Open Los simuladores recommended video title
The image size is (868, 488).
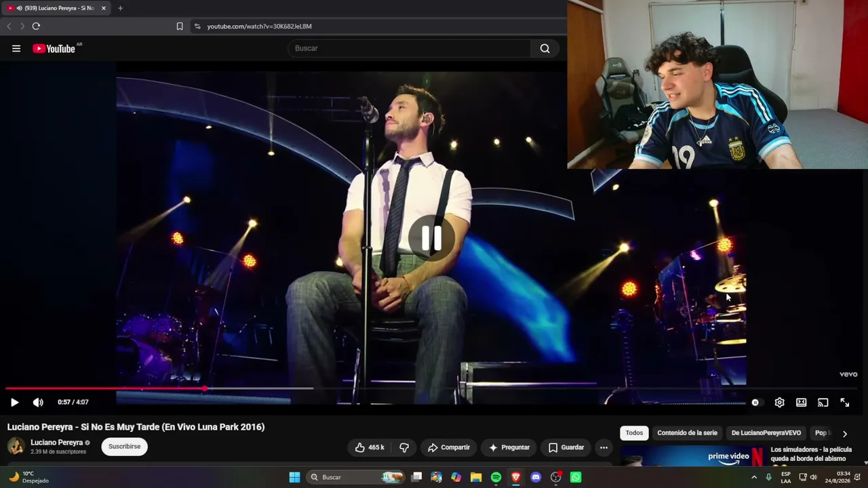click(811, 454)
